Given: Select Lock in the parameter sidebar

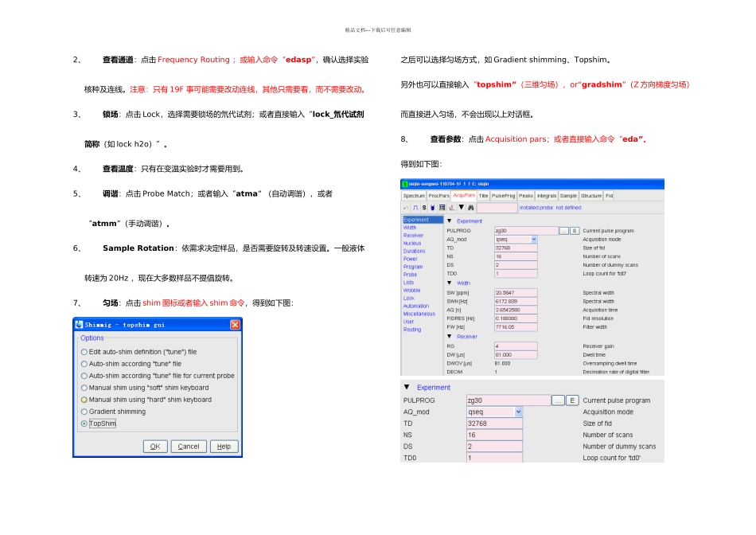Looking at the screenshot, I should pos(409,298).
